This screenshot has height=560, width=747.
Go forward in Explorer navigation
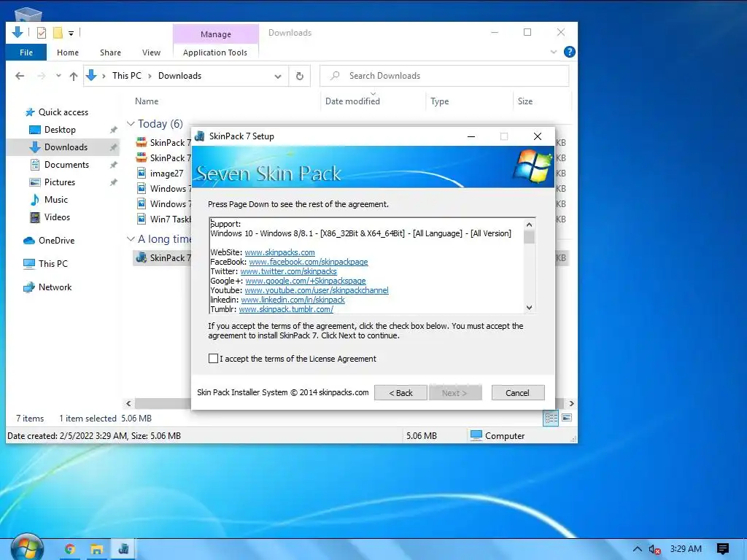point(42,76)
